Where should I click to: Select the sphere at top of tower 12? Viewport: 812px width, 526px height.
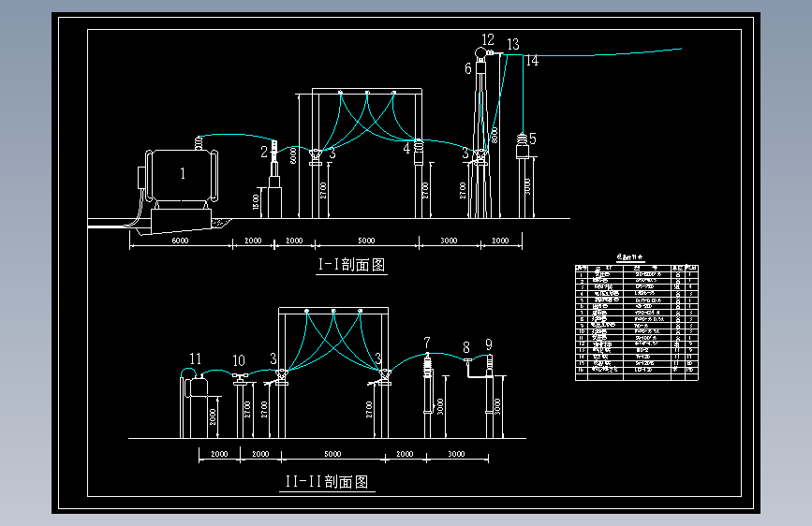tap(480, 52)
